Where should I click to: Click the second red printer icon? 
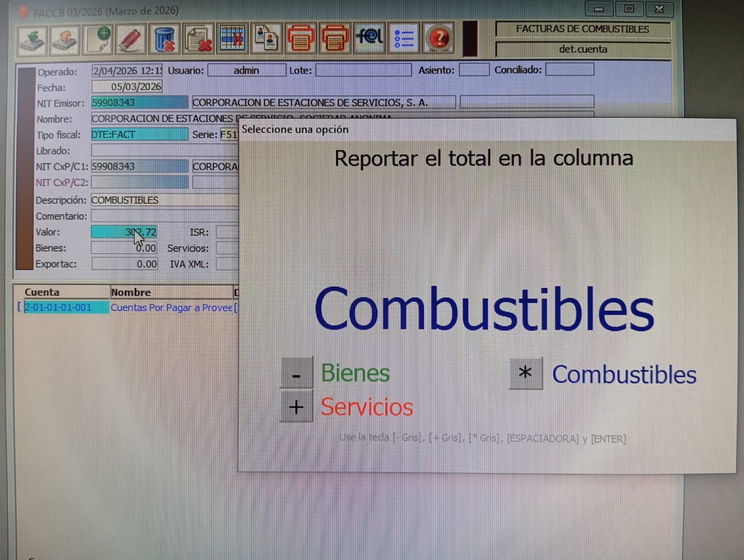click(x=335, y=39)
